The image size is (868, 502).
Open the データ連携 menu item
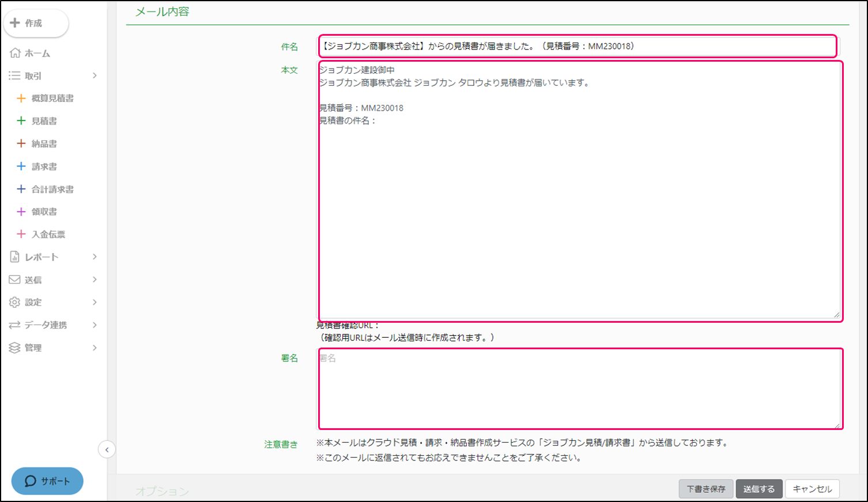pyautogui.click(x=46, y=325)
